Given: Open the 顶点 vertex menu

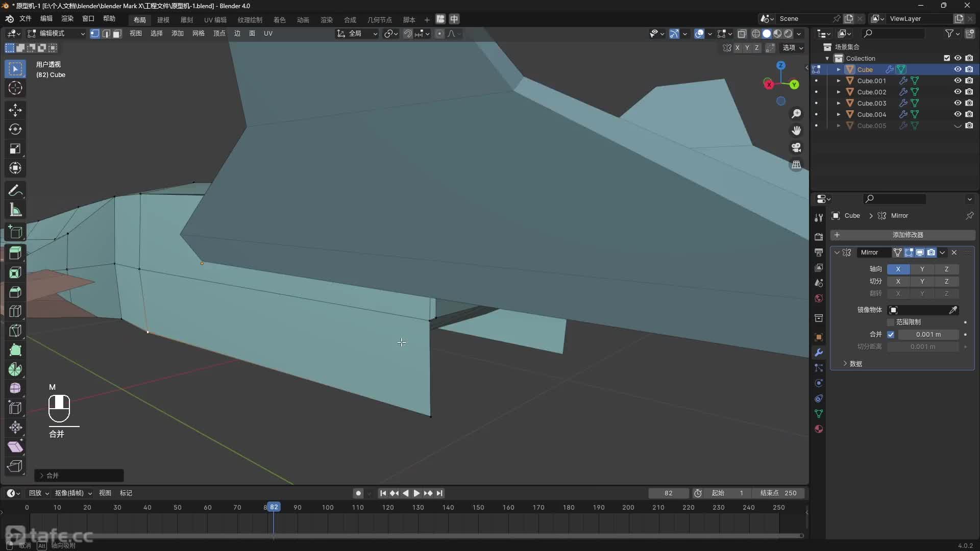Looking at the screenshot, I should [219, 34].
